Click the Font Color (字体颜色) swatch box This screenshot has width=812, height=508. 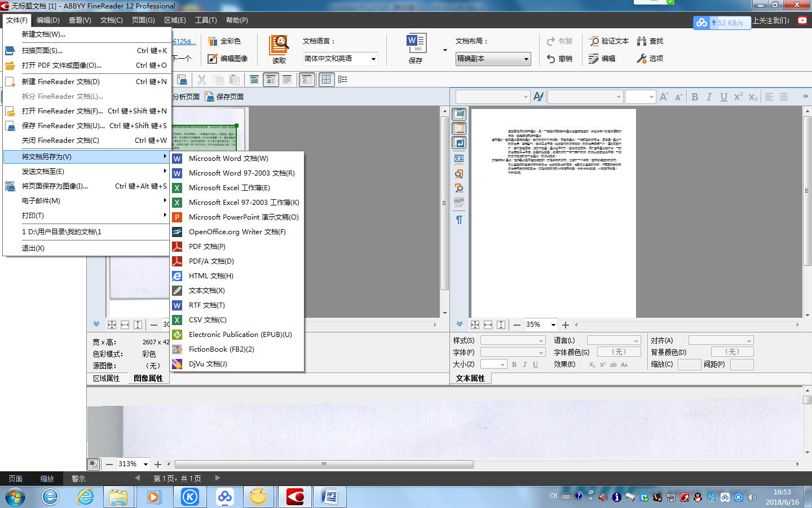tap(619, 352)
